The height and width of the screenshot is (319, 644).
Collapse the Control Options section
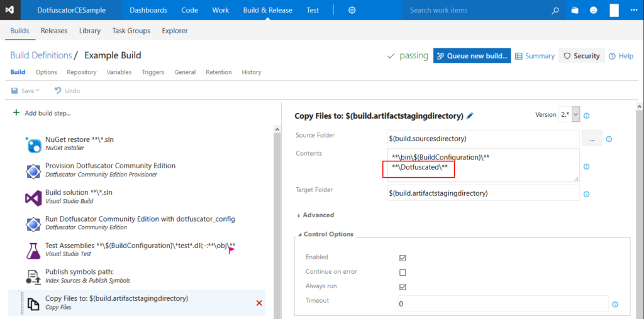point(325,234)
